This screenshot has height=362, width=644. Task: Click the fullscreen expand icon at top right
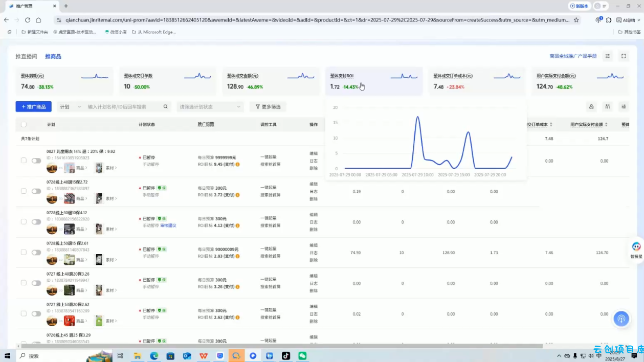pos(624,56)
